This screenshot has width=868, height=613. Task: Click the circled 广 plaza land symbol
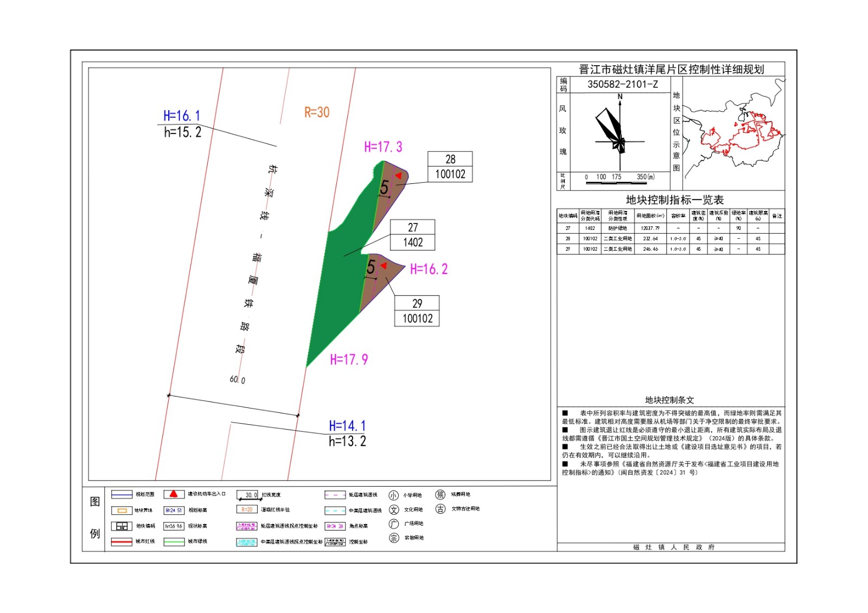point(394,524)
